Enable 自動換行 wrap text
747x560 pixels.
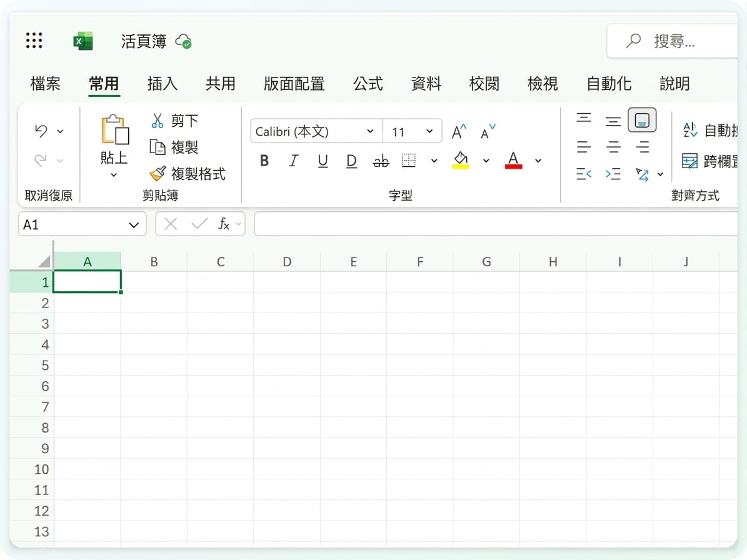tap(710, 130)
